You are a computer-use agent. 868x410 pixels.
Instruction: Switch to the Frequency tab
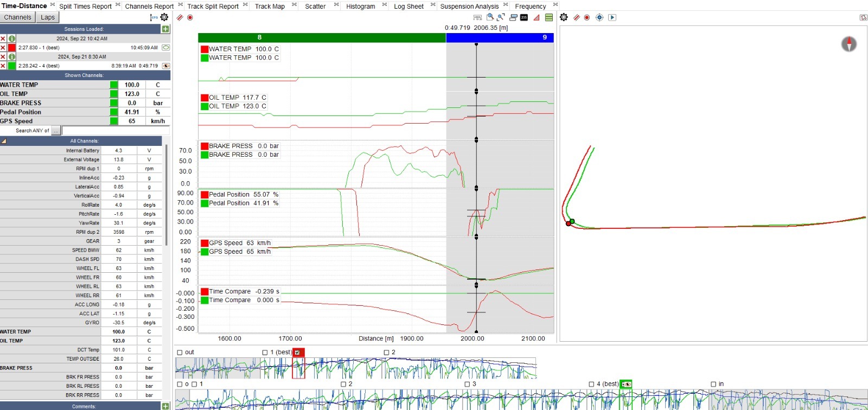[x=531, y=7]
